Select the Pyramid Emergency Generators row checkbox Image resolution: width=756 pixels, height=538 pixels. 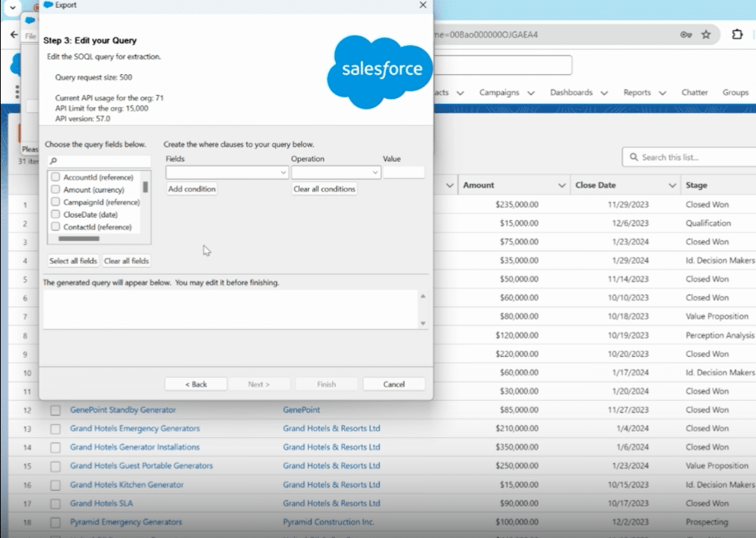(55, 522)
